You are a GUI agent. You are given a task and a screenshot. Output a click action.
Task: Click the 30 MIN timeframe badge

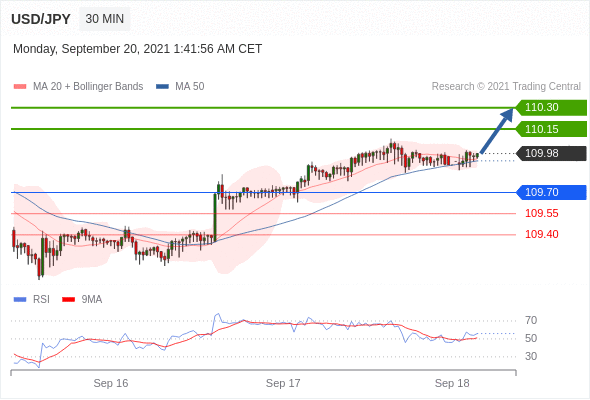pos(105,19)
